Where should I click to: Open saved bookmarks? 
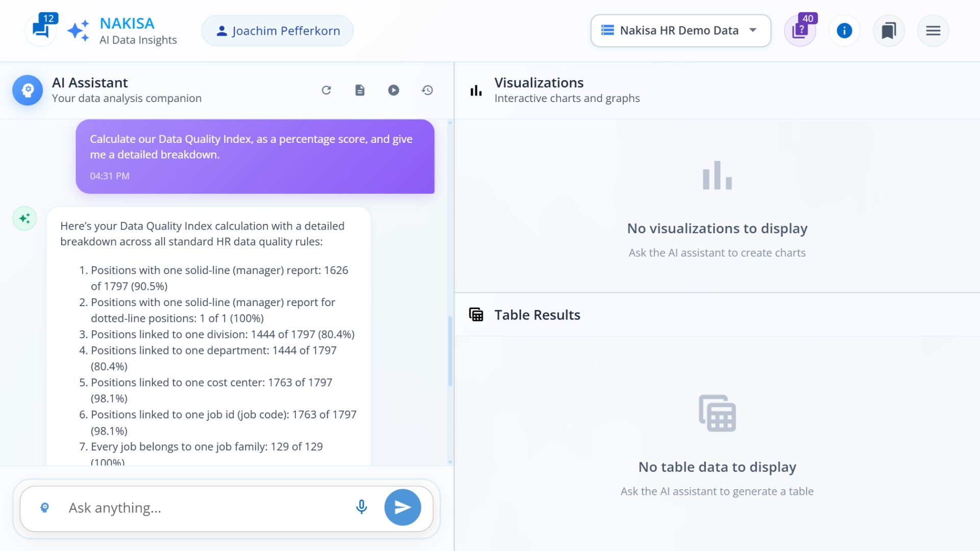(888, 31)
